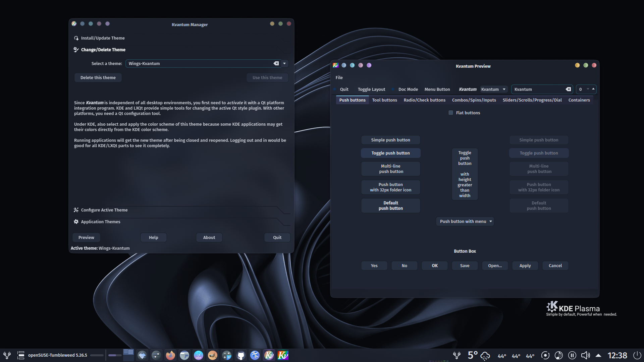644x362 pixels.
Task: Click the power icon at taskbar end
Action: click(x=637, y=355)
